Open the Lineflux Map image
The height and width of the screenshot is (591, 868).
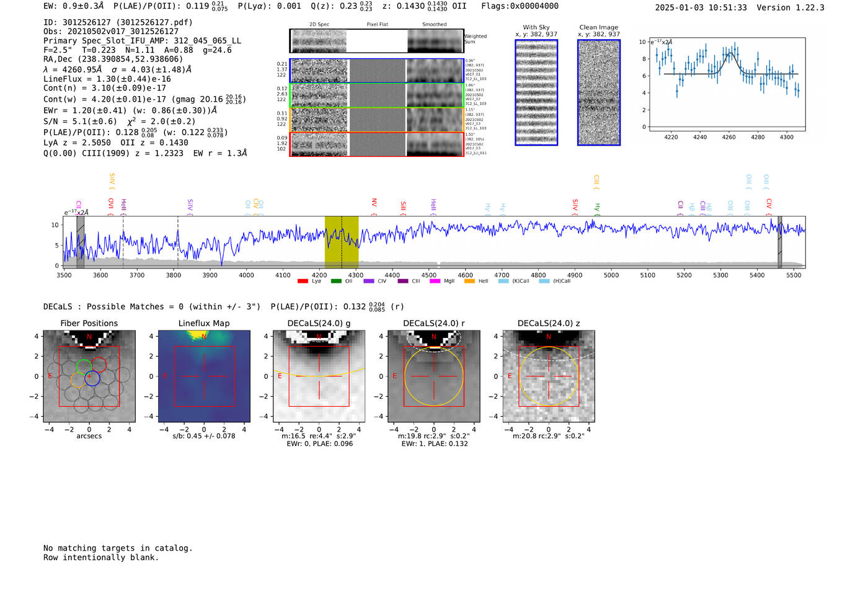204,376
